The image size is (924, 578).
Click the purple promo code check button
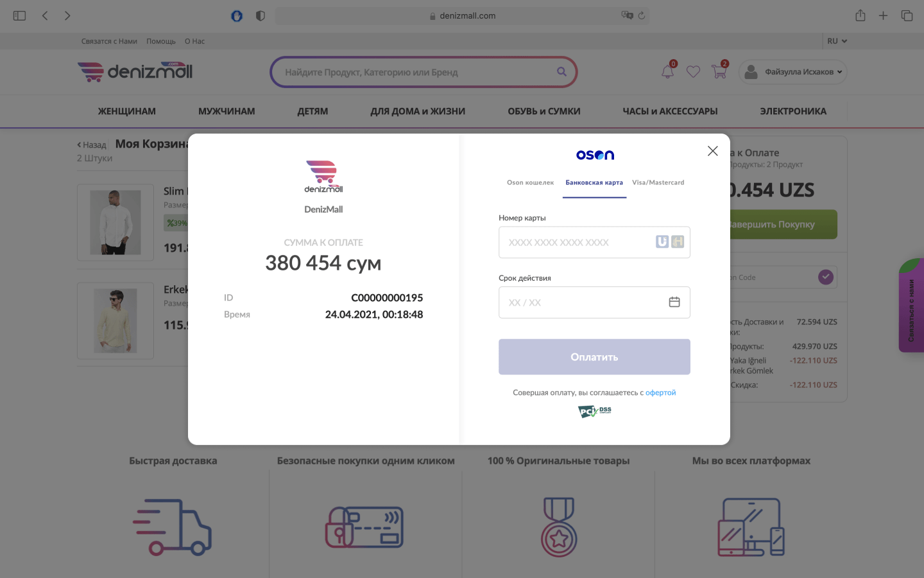(x=826, y=277)
